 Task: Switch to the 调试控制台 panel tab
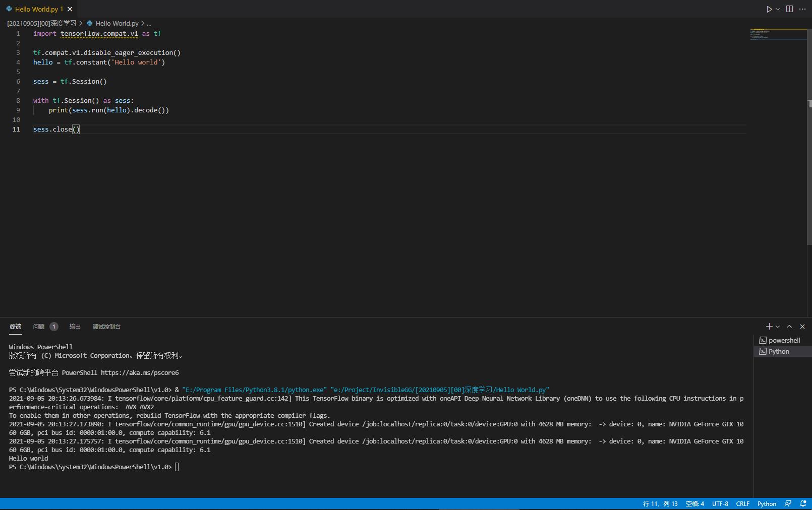106,327
